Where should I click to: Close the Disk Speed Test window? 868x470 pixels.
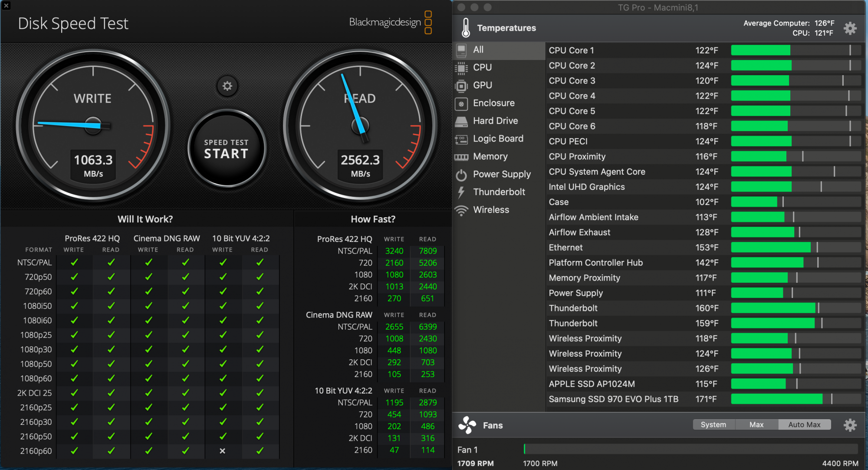6,6
